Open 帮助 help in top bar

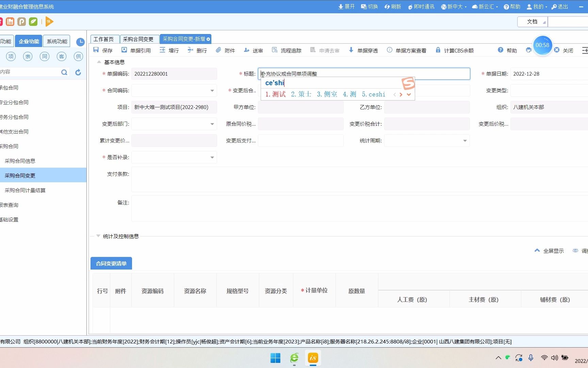512,6
